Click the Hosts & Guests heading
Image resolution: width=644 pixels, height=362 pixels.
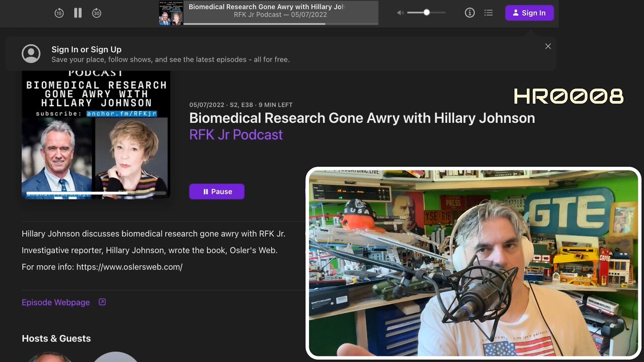coord(56,338)
